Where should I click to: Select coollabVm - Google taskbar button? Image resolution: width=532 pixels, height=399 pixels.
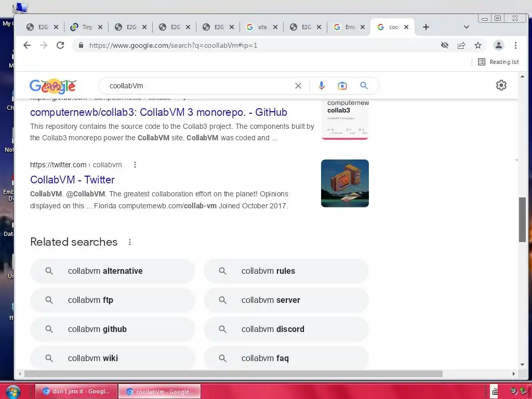pyautogui.click(x=160, y=392)
